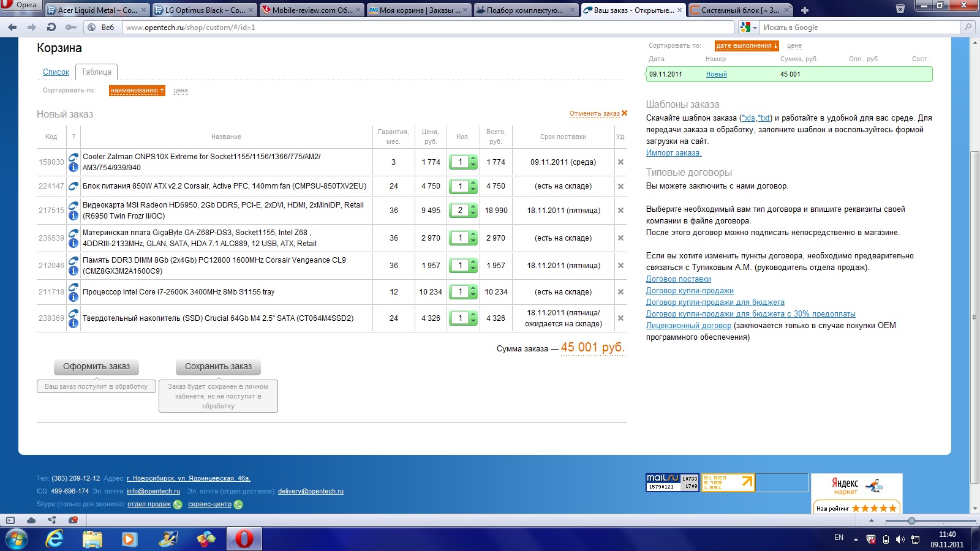Open Договор поставки link
Viewport: 980px width, 551px height.
coord(678,279)
